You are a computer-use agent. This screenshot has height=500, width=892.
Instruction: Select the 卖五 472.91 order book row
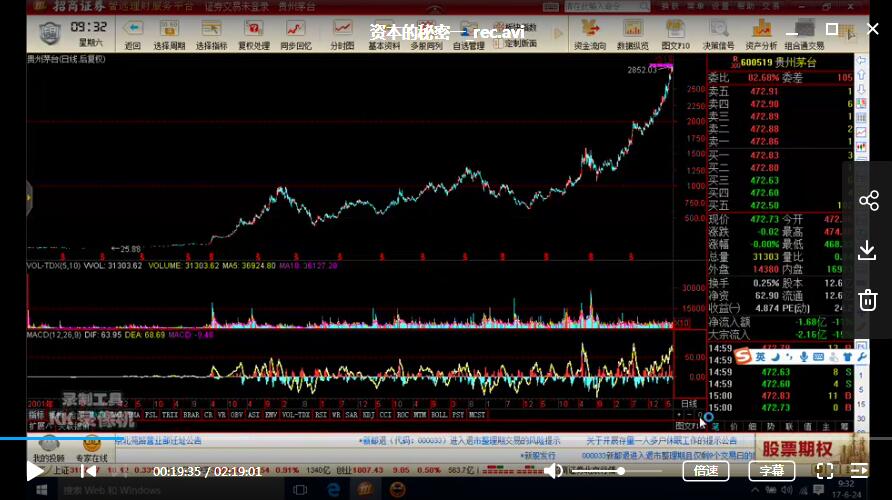780,92
